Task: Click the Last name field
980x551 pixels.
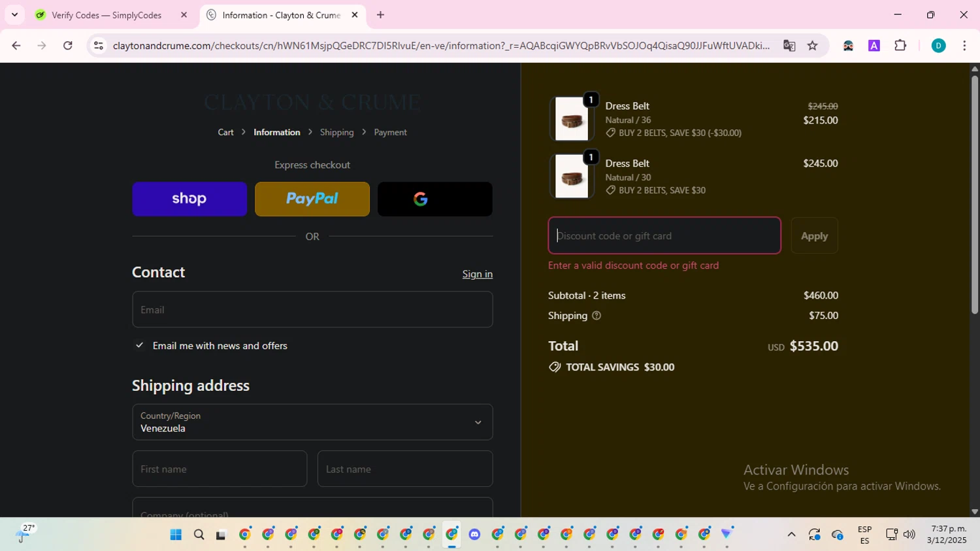Action: [x=405, y=469]
